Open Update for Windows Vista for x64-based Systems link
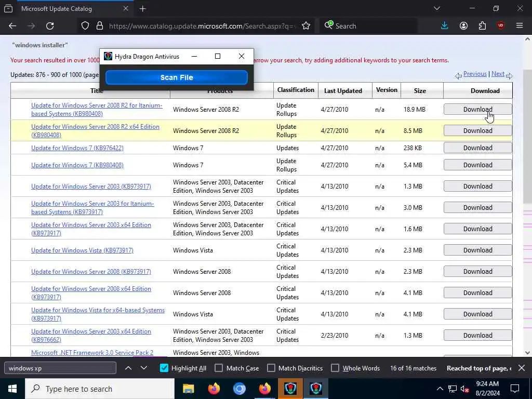This screenshot has height=399, width=532. [98, 314]
